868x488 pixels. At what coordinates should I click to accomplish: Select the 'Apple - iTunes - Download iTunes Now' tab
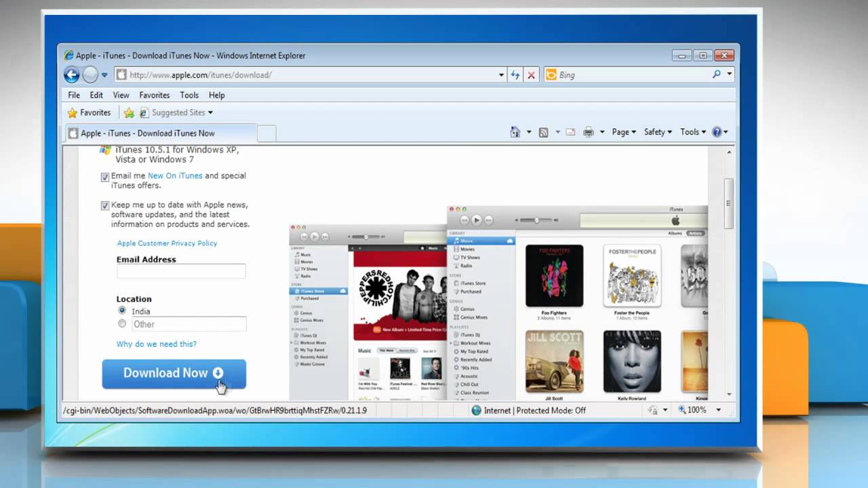[161, 134]
